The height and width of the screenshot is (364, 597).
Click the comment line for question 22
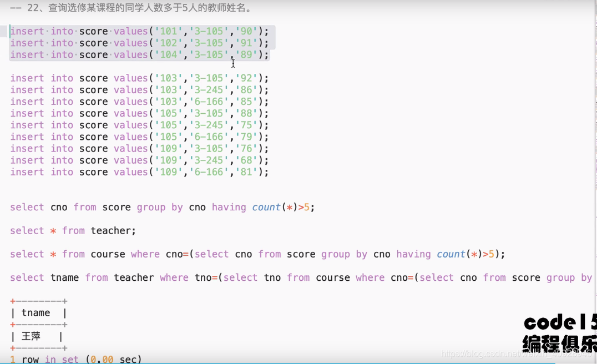tap(131, 8)
